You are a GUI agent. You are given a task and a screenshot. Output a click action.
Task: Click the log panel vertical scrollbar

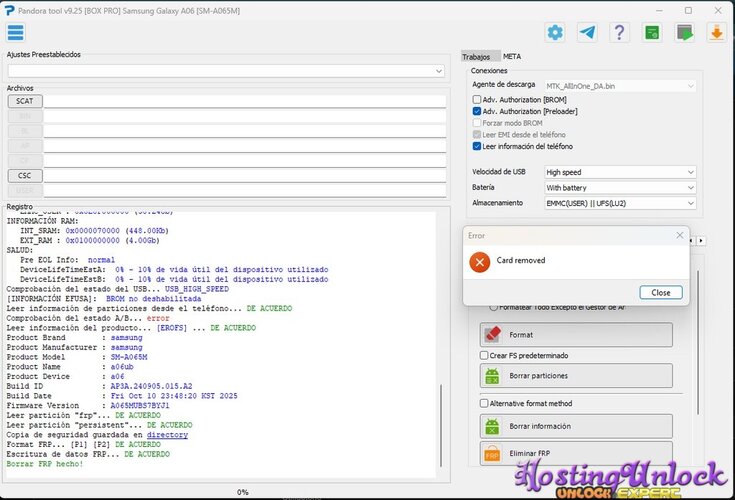pos(441,425)
